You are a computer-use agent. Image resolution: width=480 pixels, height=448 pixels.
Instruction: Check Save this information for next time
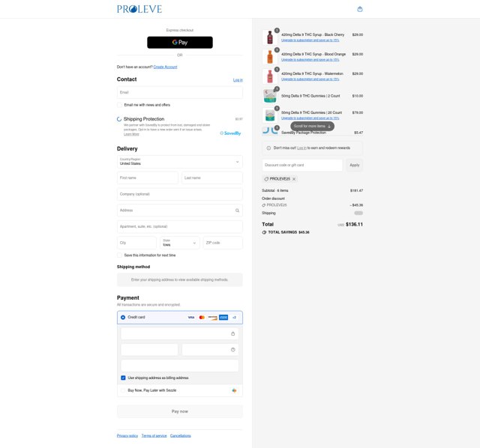click(120, 255)
